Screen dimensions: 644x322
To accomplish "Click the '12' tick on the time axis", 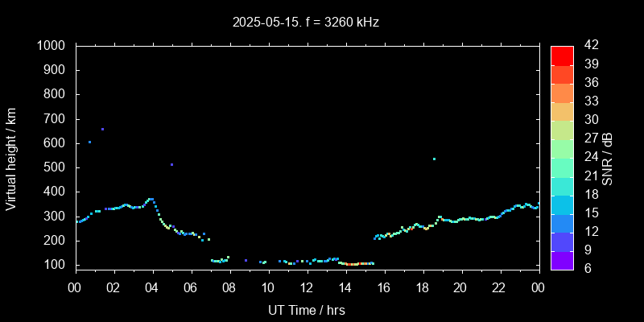I will pyautogui.click(x=307, y=287).
